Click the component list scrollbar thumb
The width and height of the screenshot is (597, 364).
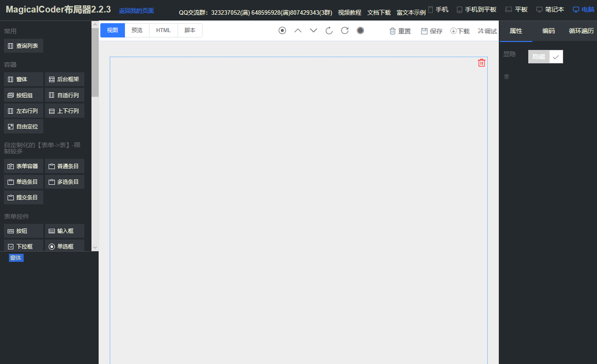pos(95,62)
